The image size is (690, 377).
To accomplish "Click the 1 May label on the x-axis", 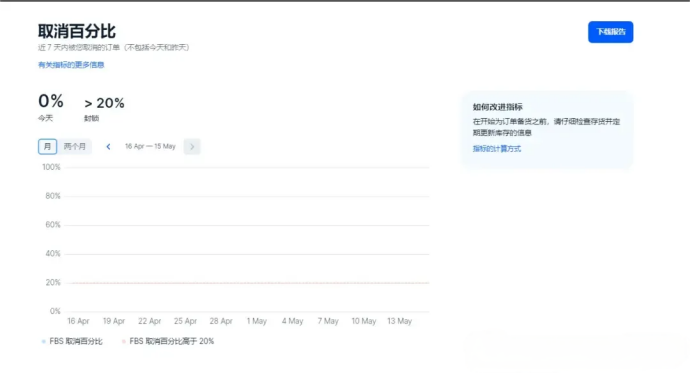I will [x=257, y=321].
